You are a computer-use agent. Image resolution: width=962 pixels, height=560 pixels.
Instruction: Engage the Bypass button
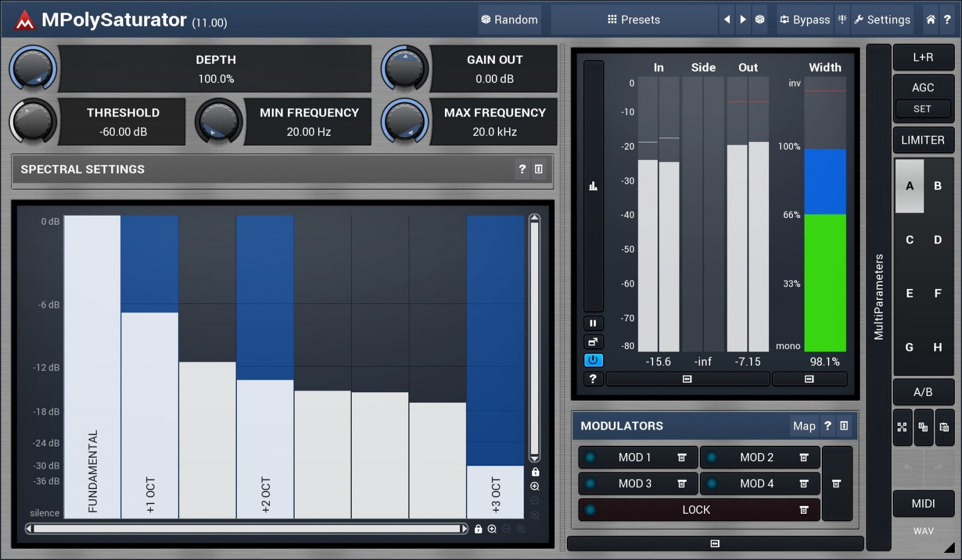pos(806,19)
